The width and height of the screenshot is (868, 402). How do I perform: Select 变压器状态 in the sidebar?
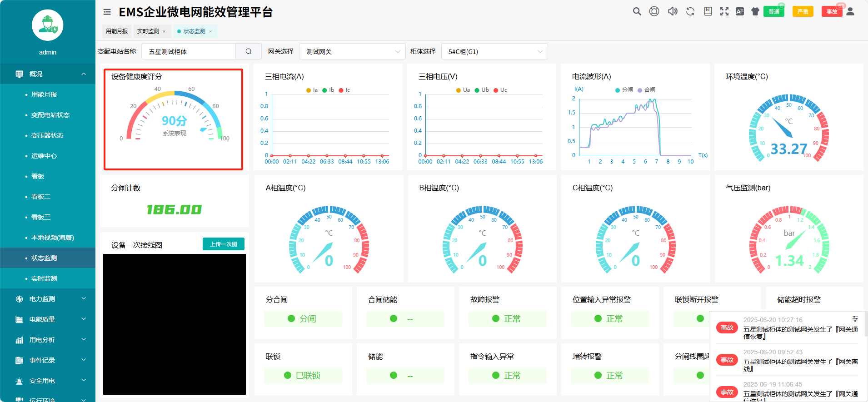pyautogui.click(x=47, y=135)
